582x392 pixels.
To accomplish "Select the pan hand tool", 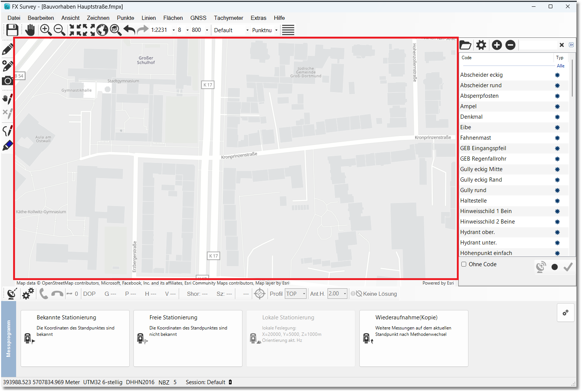I will pyautogui.click(x=30, y=30).
